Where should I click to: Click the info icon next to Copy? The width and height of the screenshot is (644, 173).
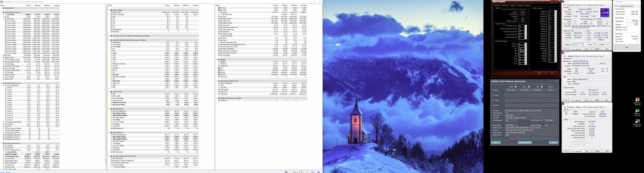tap(542, 87)
